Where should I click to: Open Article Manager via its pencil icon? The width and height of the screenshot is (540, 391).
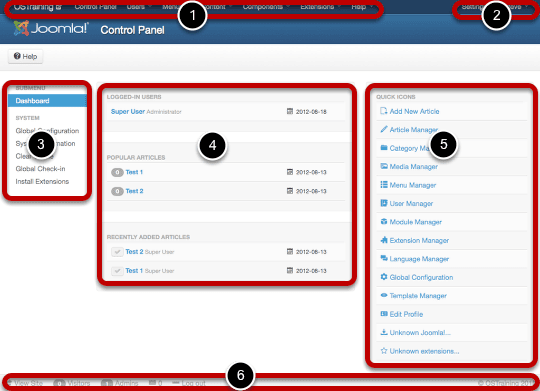384,129
